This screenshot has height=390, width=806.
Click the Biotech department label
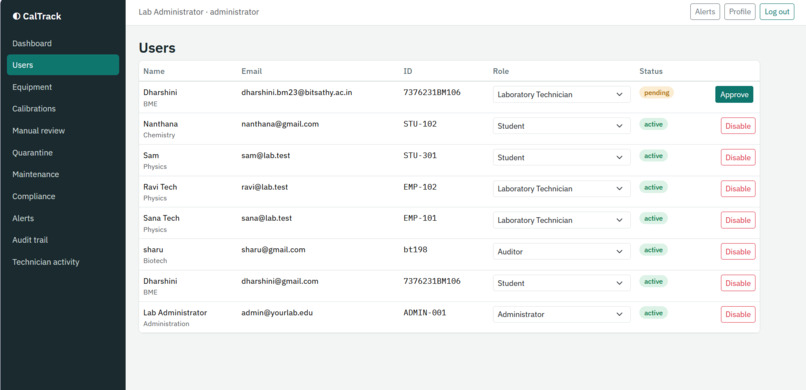pos(155,261)
